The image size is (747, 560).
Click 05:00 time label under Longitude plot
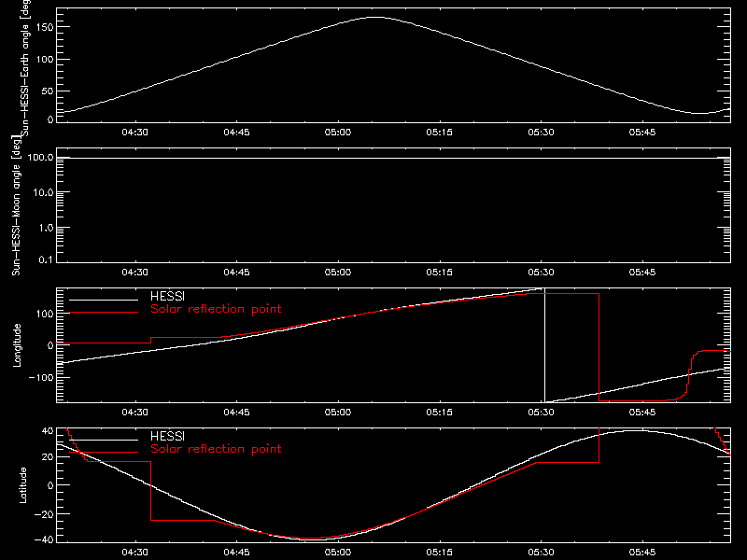tap(338, 413)
